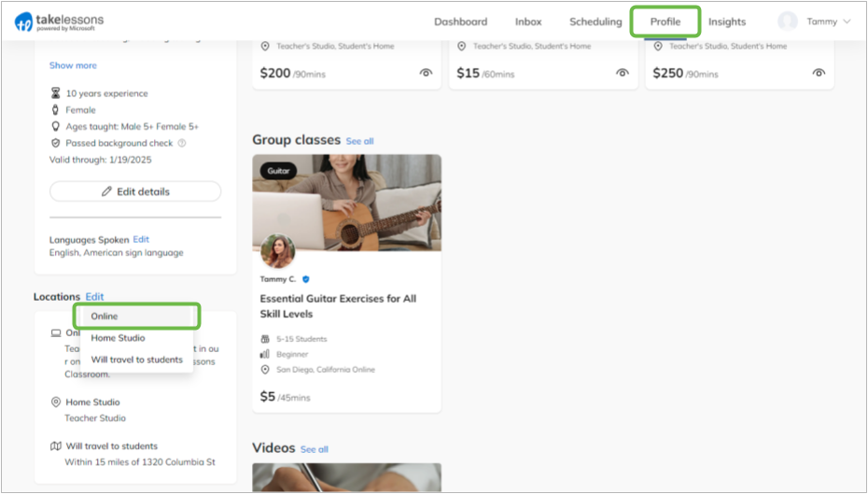The height and width of the screenshot is (494, 868).
Task: Click location pin icon on $250 lesson card
Action: (658, 46)
